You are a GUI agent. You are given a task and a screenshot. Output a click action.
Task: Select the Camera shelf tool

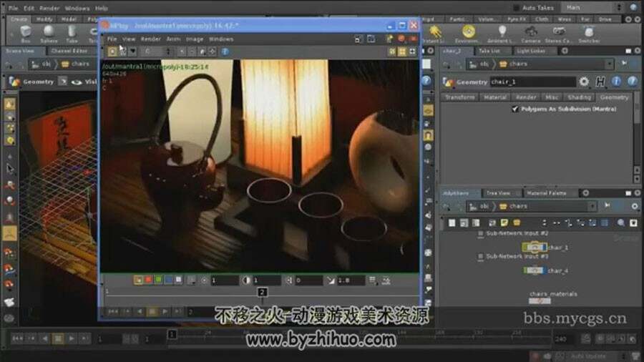pos(531,34)
